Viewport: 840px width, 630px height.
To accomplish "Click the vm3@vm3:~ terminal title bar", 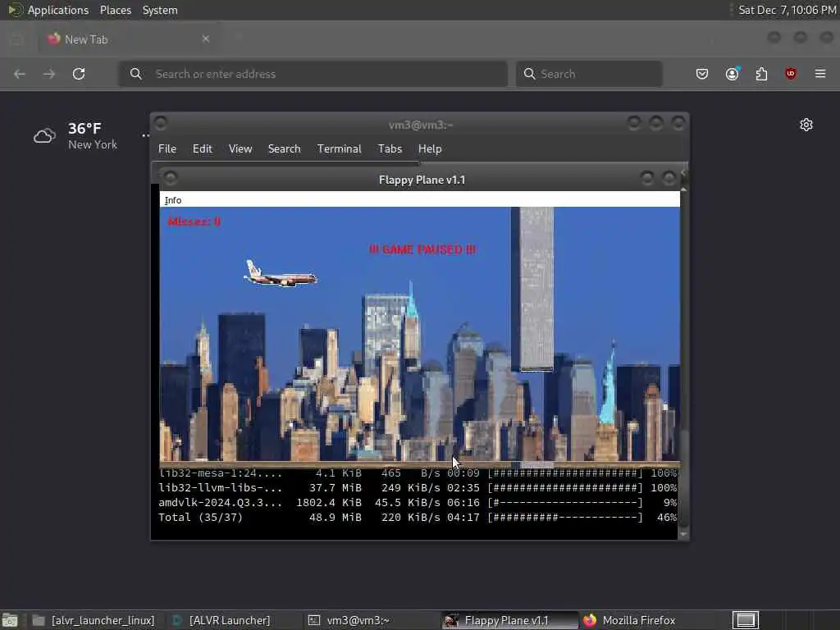I will click(x=421, y=125).
